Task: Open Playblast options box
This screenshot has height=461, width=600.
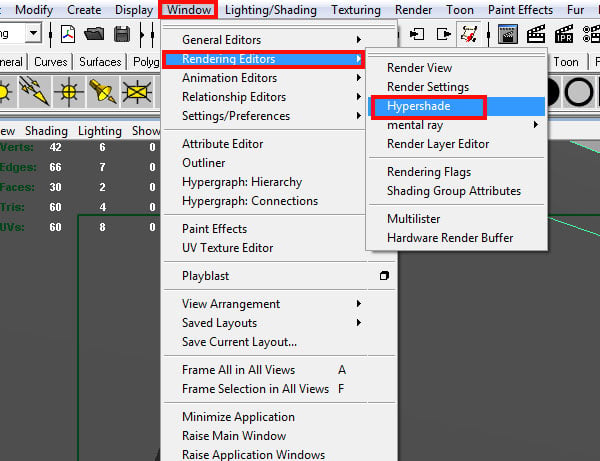Action: click(384, 276)
